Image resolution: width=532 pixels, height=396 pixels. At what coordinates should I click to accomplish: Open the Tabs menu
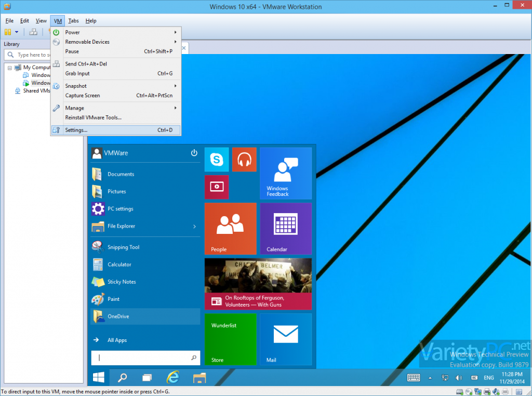73,21
